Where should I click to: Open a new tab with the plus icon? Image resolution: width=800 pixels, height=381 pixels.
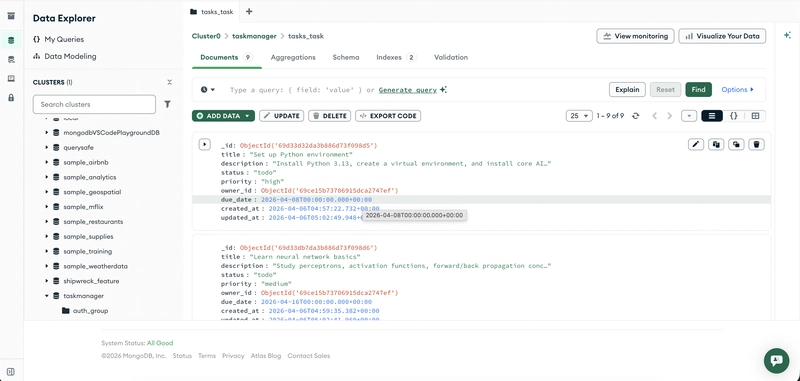249,11
